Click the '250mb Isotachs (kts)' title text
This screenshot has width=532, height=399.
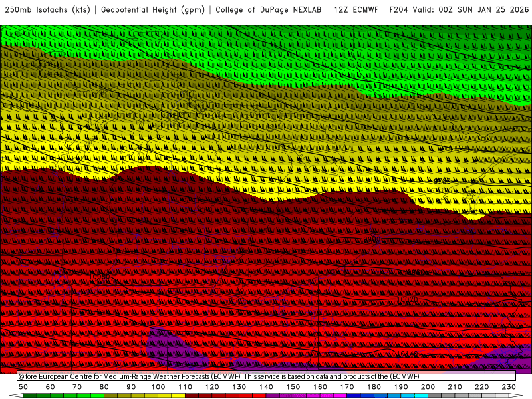(47, 10)
